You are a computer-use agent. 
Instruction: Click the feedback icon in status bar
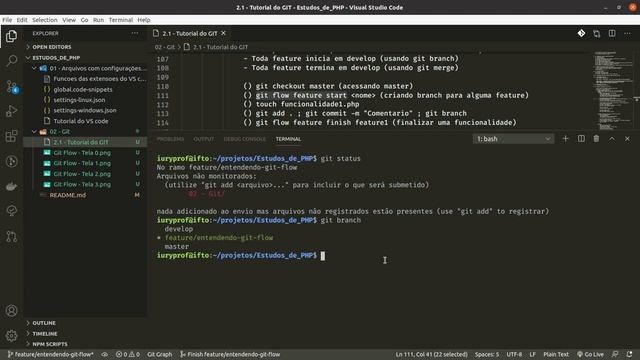(615, 354)
